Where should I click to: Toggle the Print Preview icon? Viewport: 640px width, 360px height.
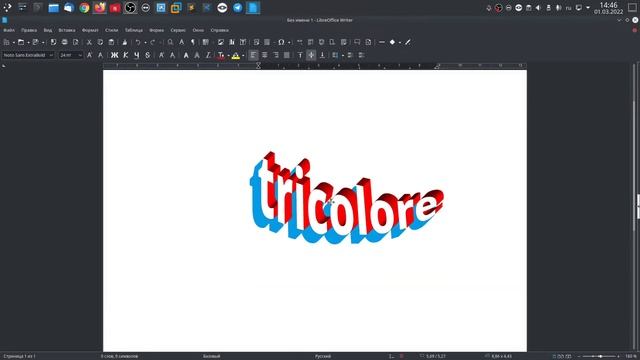click(x=76, y=42)
